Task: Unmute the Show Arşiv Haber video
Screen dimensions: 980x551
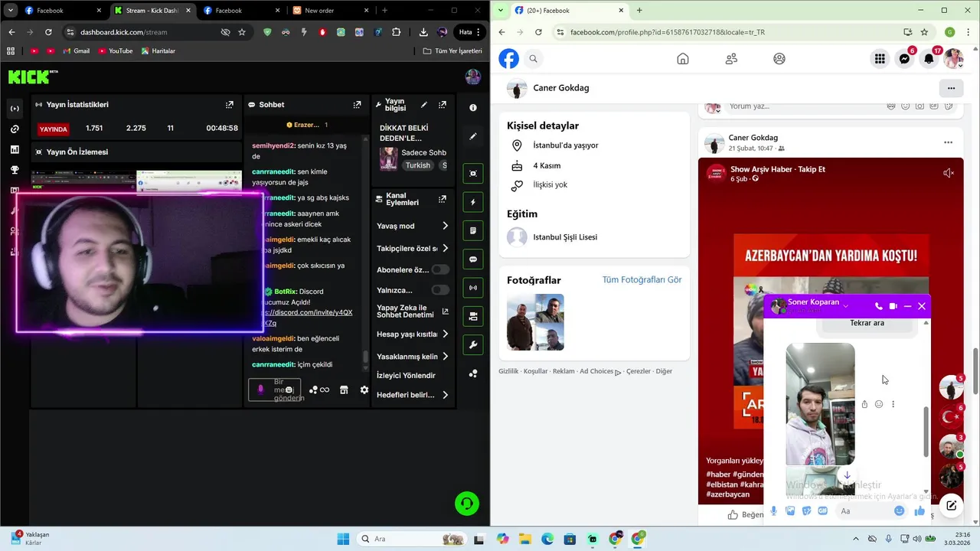Action: [948, 173]
